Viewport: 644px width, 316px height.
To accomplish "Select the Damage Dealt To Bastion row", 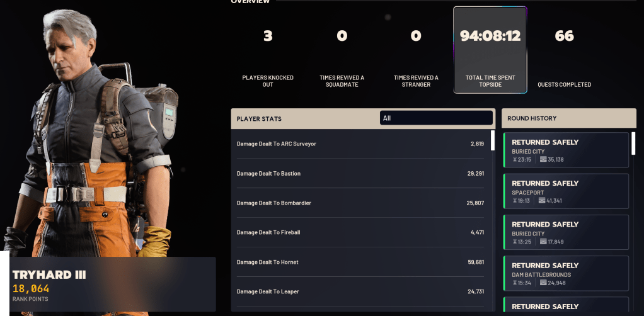I will [x=360, y=174].
